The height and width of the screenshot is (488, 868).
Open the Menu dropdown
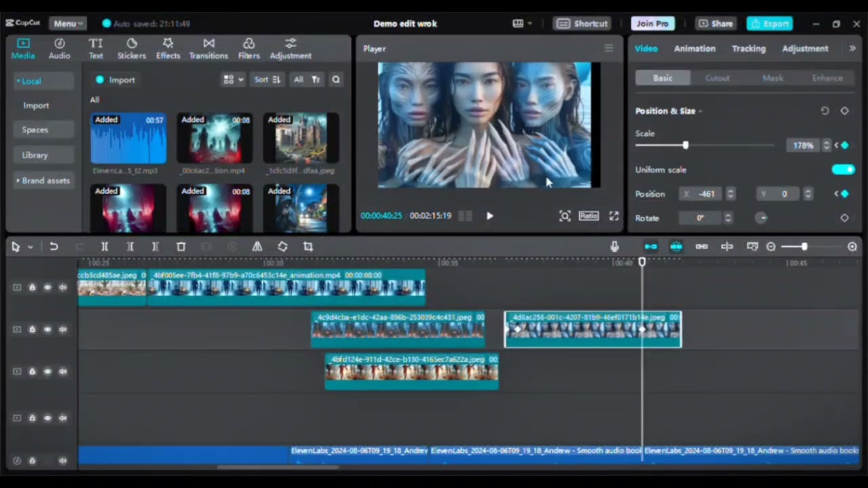pos(68,23)
